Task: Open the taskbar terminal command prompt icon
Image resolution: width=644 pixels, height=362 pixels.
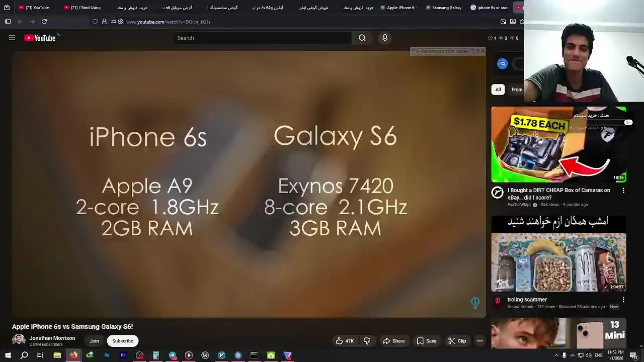Action: point(254,355)
